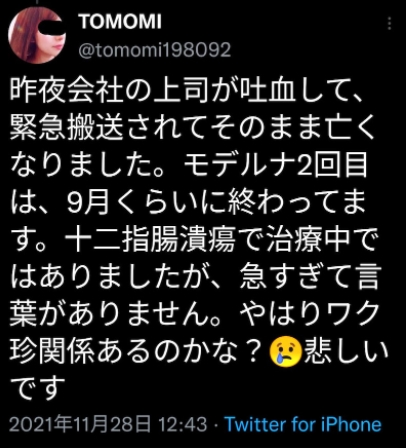Click the black censor bar on the avatar
406x448 pixels.
pyautogui.click(x=51, y=27)
